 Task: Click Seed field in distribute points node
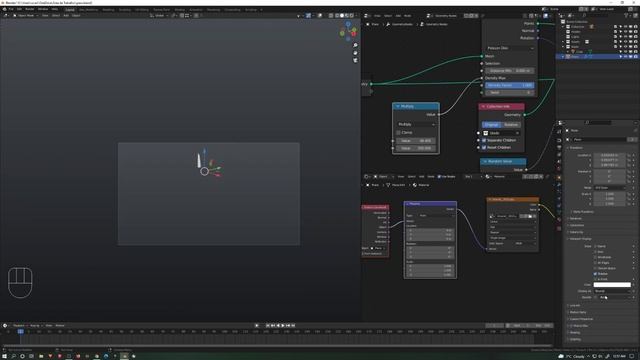[510, 93]
